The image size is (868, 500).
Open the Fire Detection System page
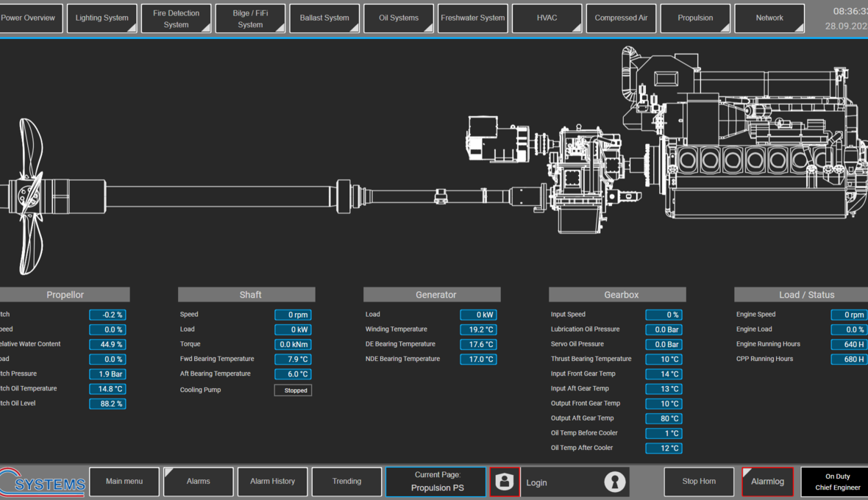(176, 18)
